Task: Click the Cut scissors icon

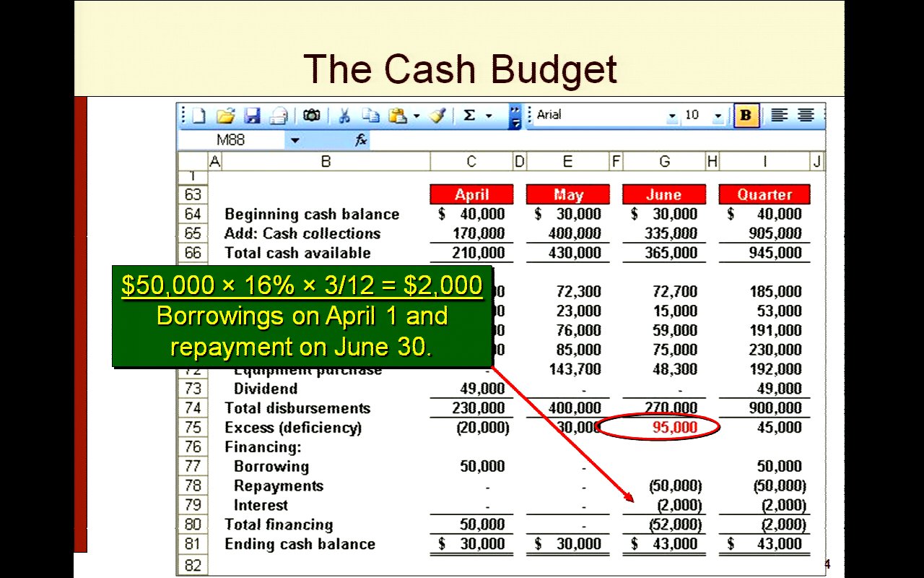Action: click(x=344, y=116)
